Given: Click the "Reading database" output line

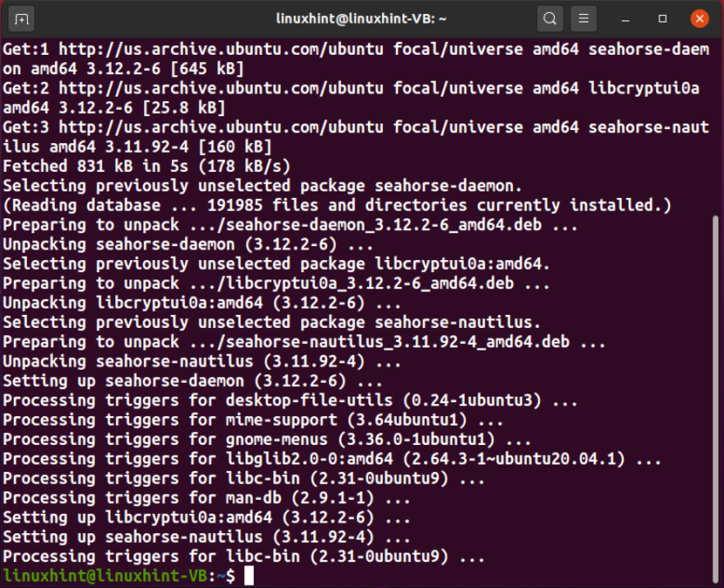Looking at the screenshot, I should click(337, 205).
